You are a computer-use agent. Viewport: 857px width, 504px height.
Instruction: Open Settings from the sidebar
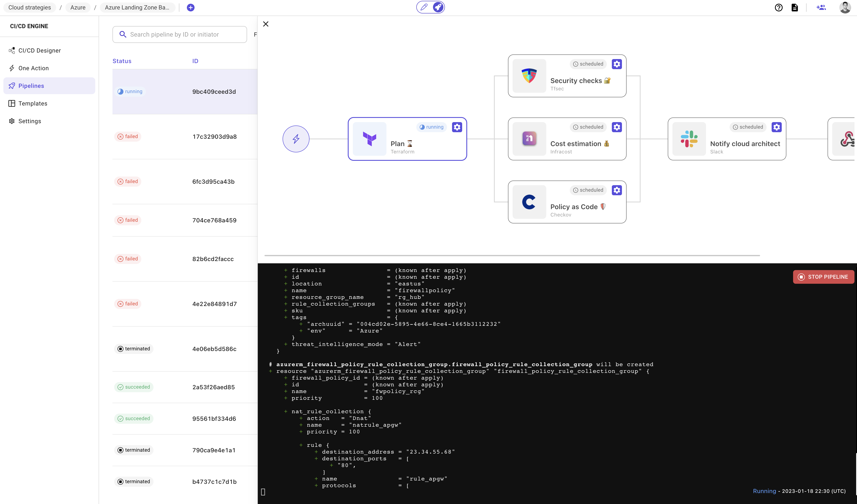tap(29, 121)
